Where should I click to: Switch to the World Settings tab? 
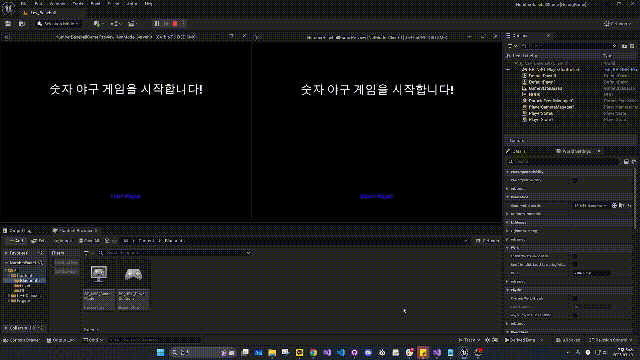[576, 151]
